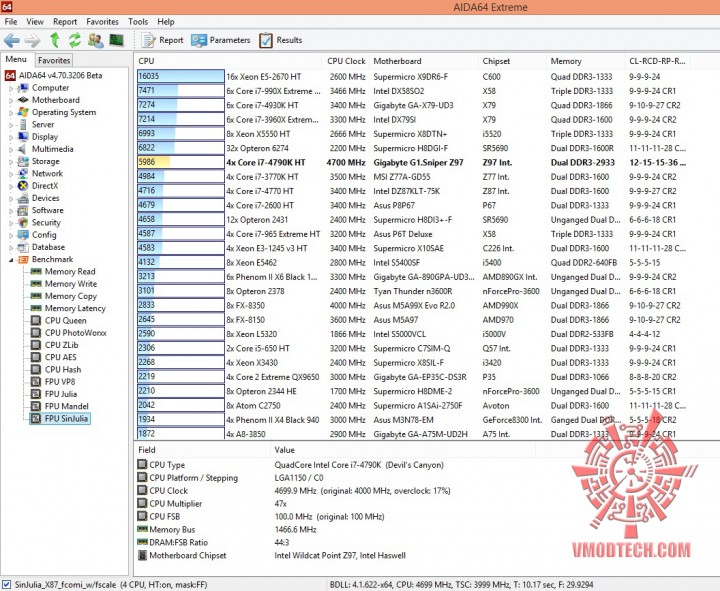Viewport: 720px width, 591px height.
Task: Click the Report document icon
Action: pyautogui.click(x=148, y=40)
